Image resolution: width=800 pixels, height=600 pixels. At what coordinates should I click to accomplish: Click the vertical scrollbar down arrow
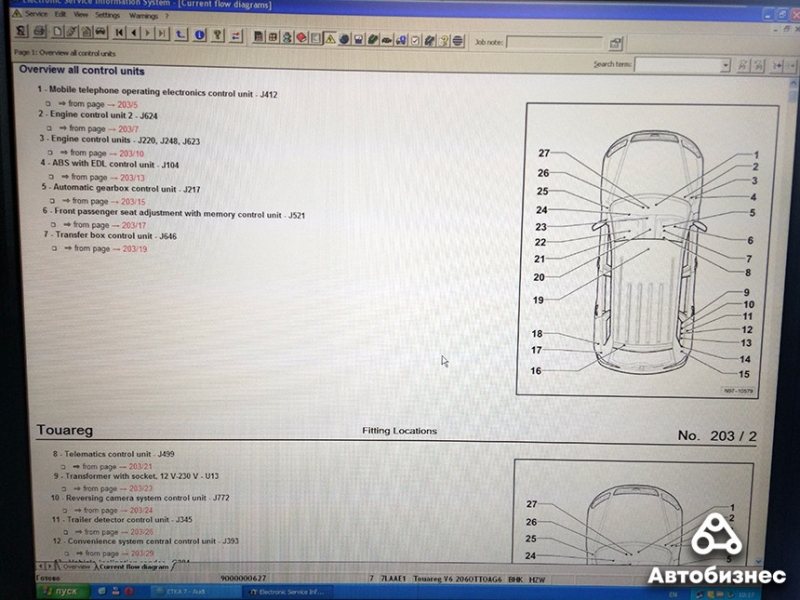tap(759, 562)
